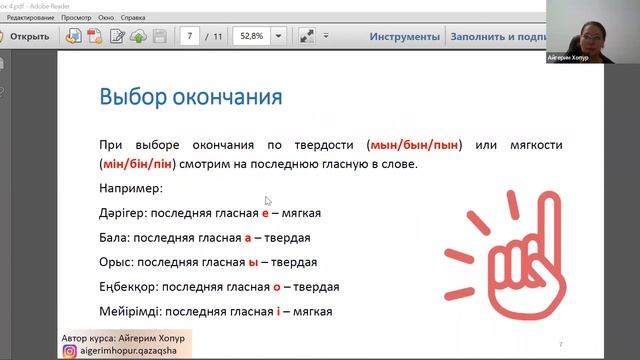Click the Айгерим Хопур webcam thumbnail
640x360 pixels.
pyautogui.click(x=593, y=31)
